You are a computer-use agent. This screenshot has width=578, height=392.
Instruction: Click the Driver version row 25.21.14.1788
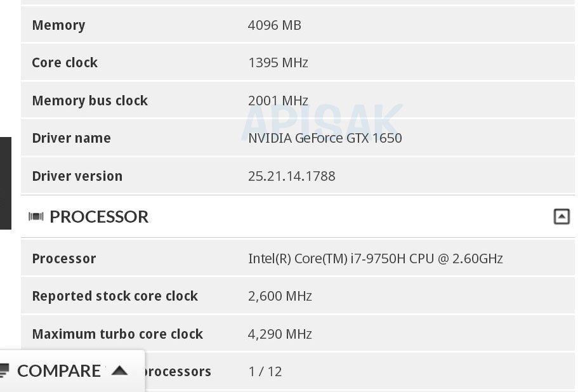(x=292, y=176)
